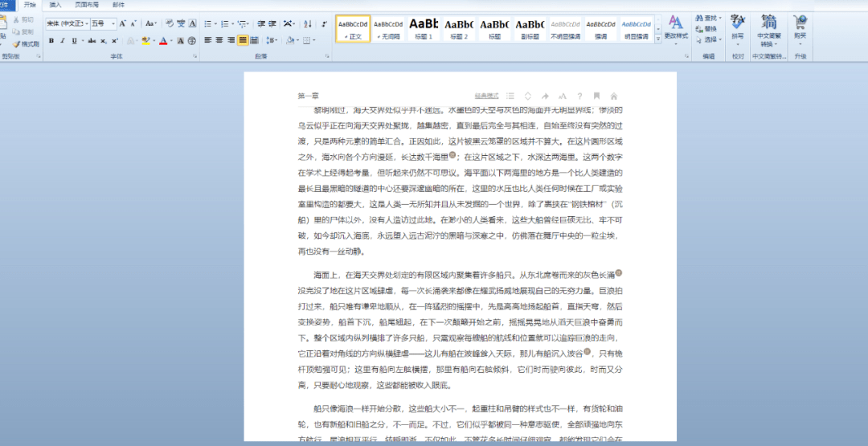Image resolution: width=868 pixels, height=446 pixels.
Task: Open the bullet list dropdown arrow
Action: (x=216, y=24)
